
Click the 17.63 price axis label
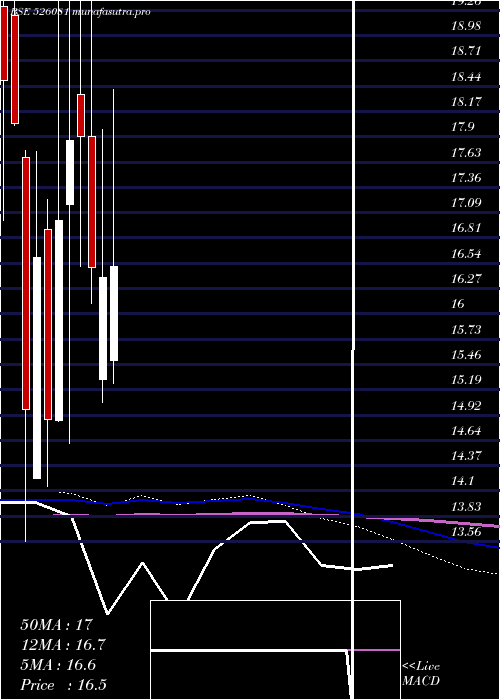[x=466, y=153]
